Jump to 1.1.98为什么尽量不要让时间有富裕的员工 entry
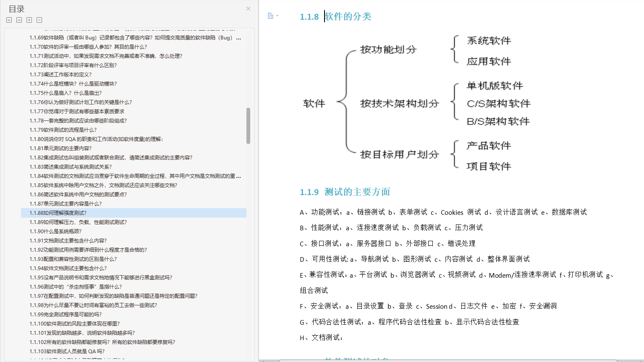The height and width of the screenshot is (362, 644). click(x=93, y=305)
